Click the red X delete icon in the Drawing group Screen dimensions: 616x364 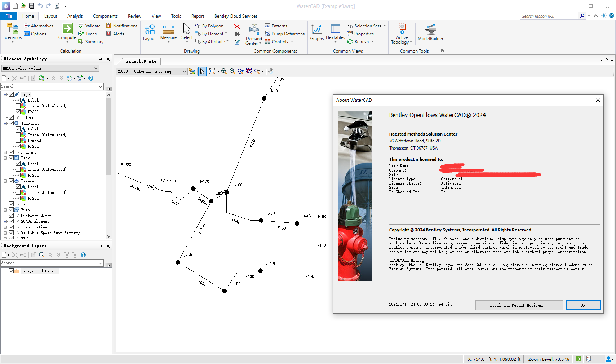point(237,26)
